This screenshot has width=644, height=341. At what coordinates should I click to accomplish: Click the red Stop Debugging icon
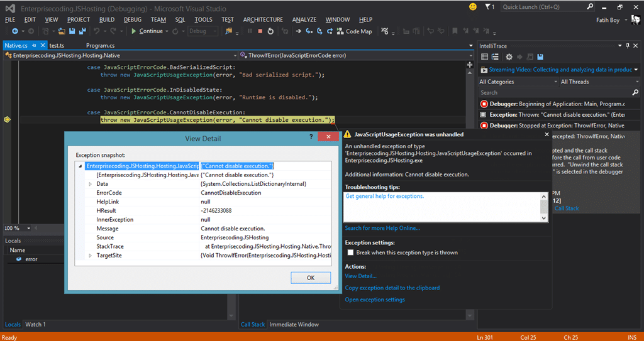coord(260,31)
